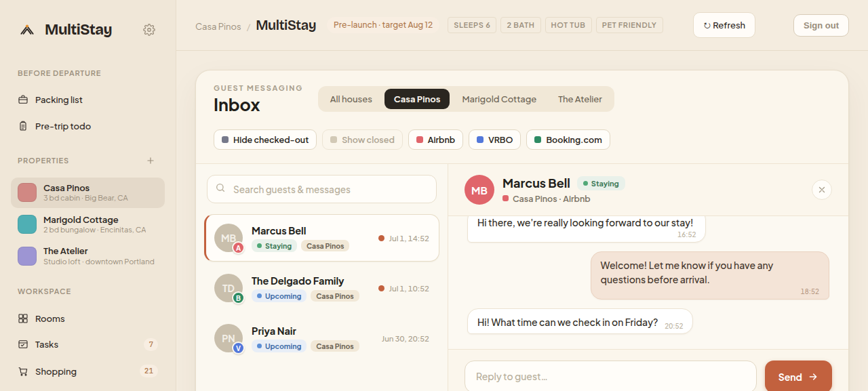
Task: Click the 2 BATH tag
Action: 520,25
